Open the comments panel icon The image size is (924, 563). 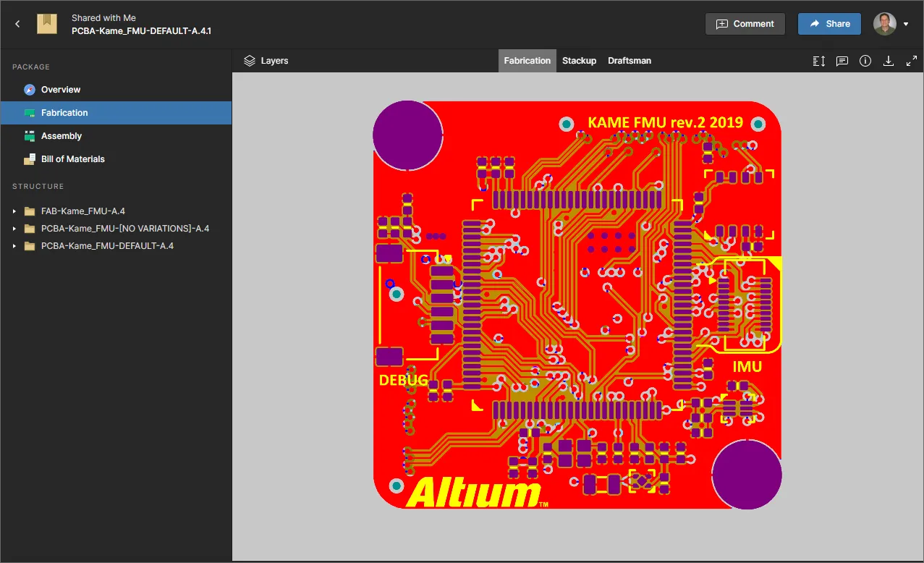(x=842, y=61)
